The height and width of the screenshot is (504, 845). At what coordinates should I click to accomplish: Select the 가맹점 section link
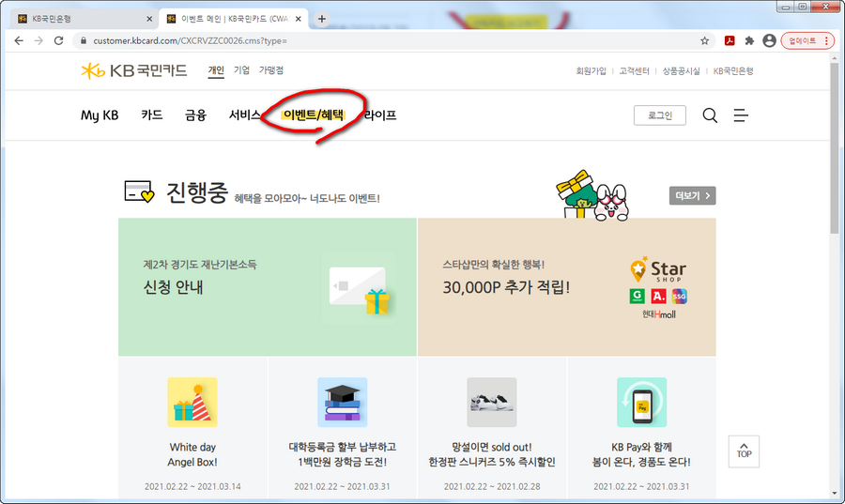click(271, 70)
